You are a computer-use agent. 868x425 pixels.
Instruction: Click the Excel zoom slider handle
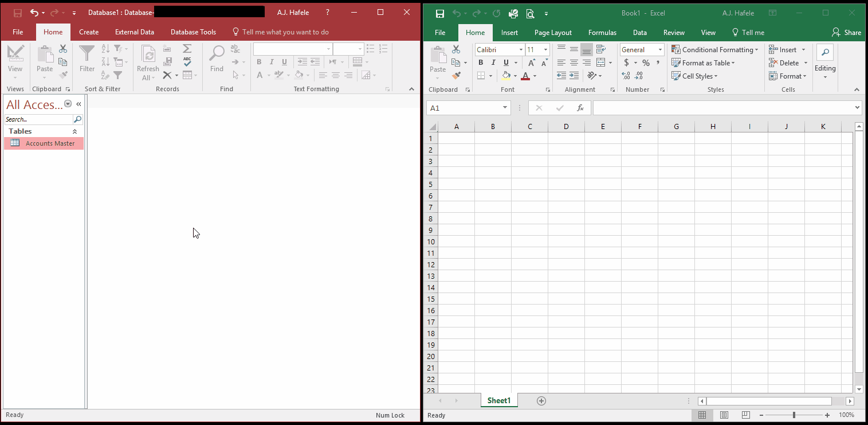tap(794, 415)
